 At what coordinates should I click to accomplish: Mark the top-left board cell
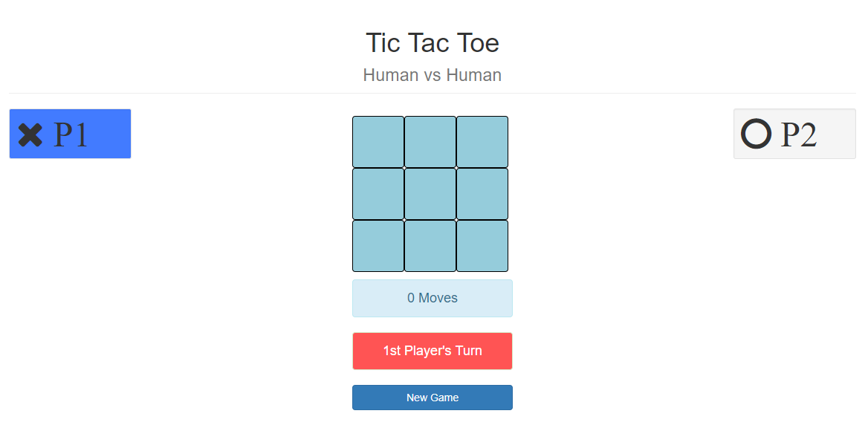click(x=378, y=142)
